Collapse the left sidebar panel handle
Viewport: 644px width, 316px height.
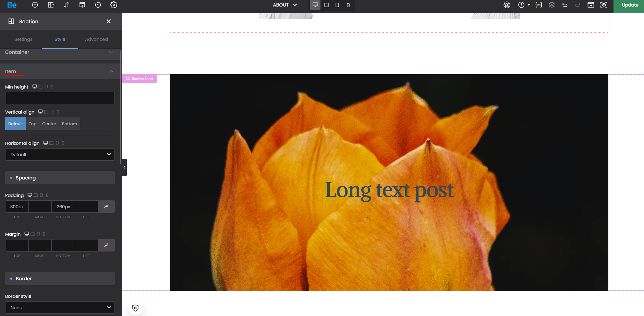[124, 167]
